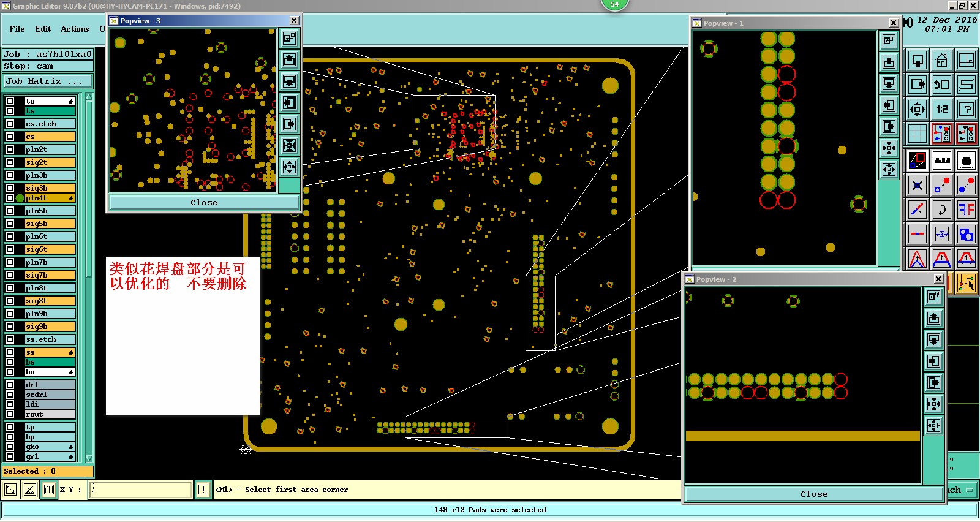
Task: Click the 'Step: cam' label
Action: point(48,66)
